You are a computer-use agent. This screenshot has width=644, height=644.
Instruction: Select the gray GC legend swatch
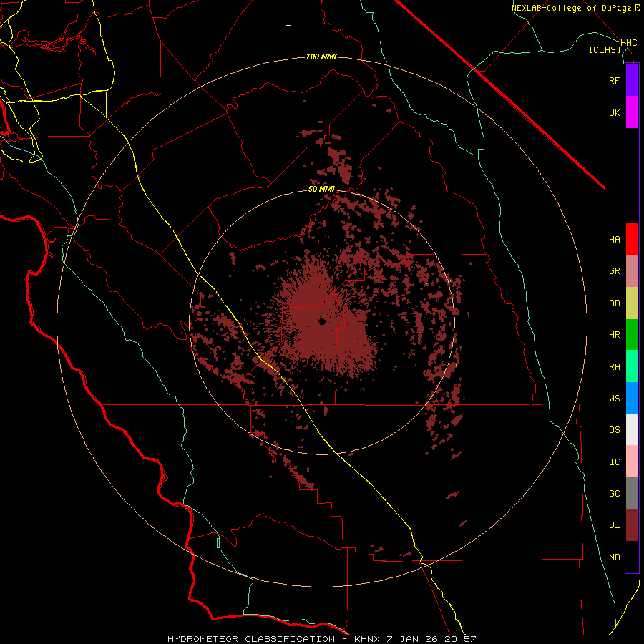point(632,493)
